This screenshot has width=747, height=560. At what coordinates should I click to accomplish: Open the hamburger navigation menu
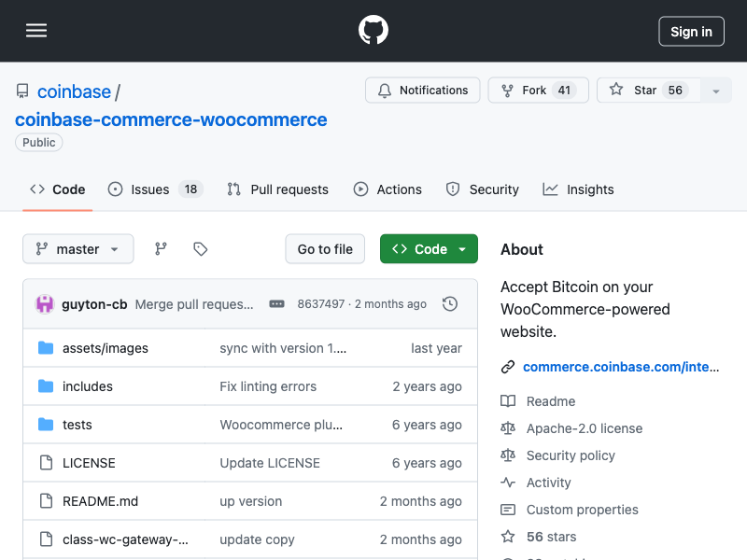click(36, 31)
